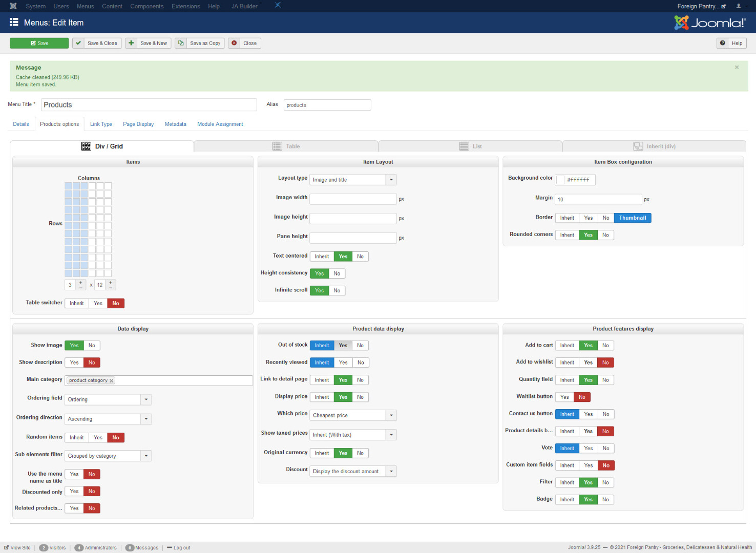756x553 pixels.
Task: Dismiss the green message alert
Action: coord(737,68)
